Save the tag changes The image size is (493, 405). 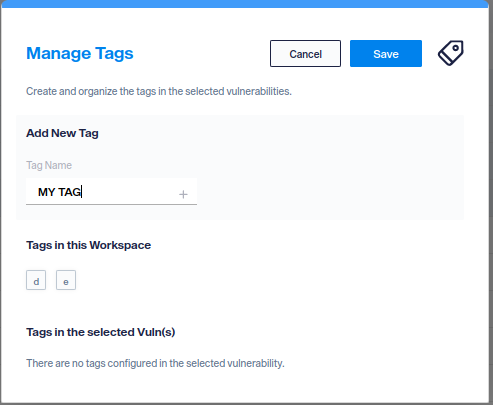pyautogui.click(x=386, y=54)
